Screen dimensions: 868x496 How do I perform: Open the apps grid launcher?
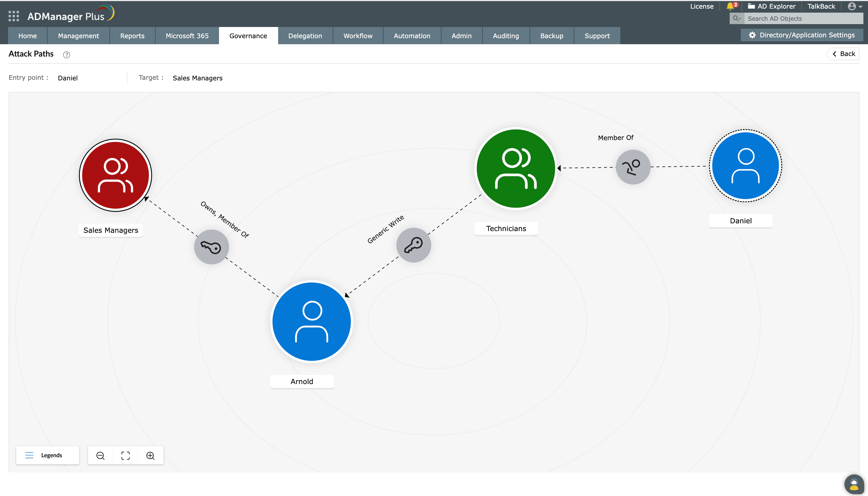click(x=13, y=16)
